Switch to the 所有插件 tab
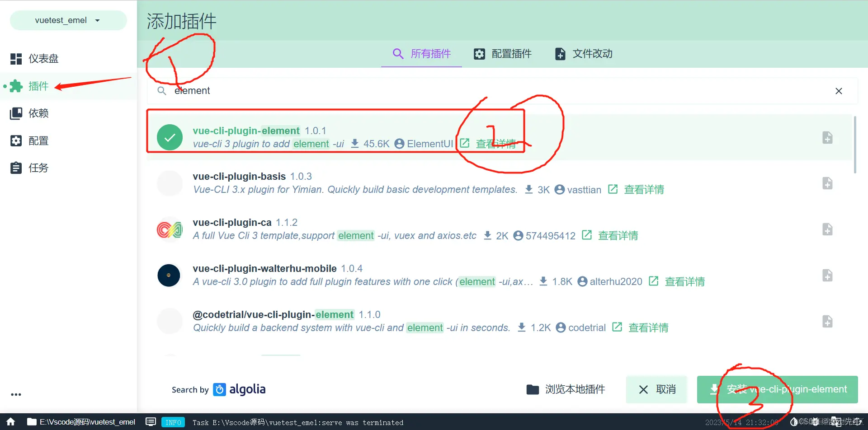 click(421, 54)
